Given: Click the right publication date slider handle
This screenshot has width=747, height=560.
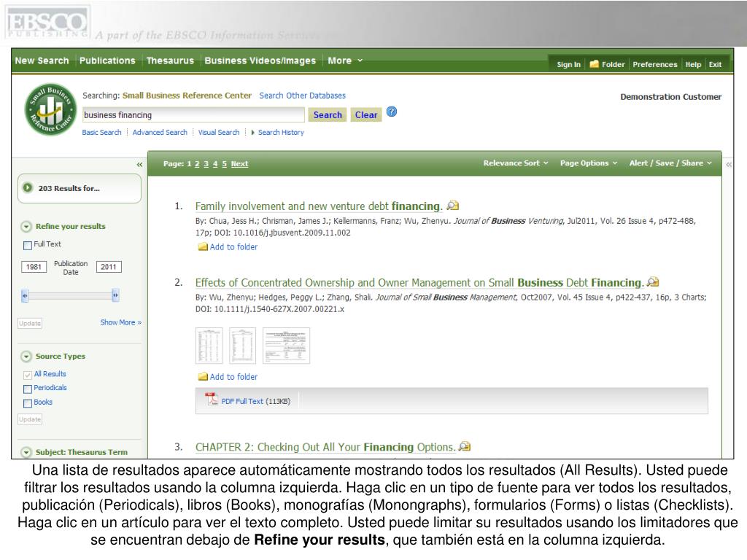Looking at the screenshot, I should click(115, 296).
